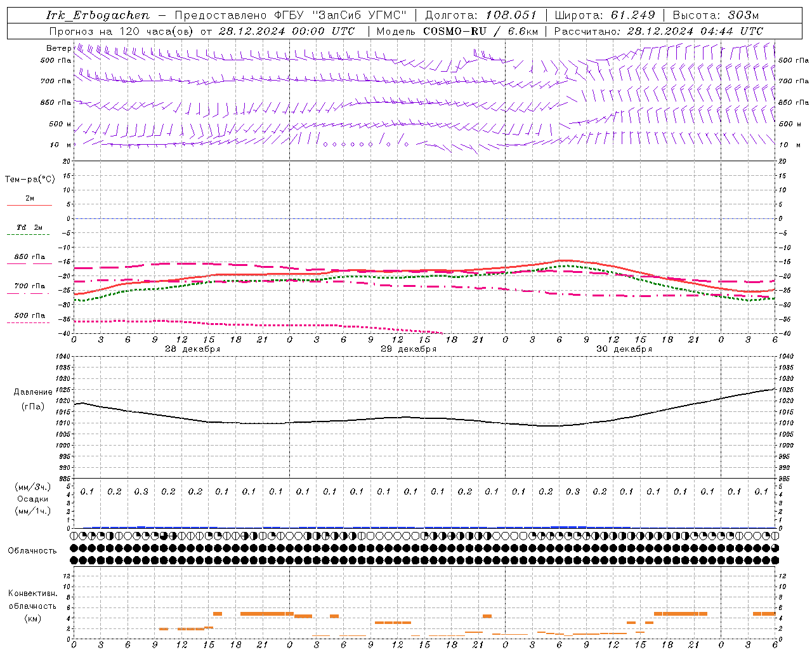Click the dashed line sample under Td 2м

click(x=29, y=235)
